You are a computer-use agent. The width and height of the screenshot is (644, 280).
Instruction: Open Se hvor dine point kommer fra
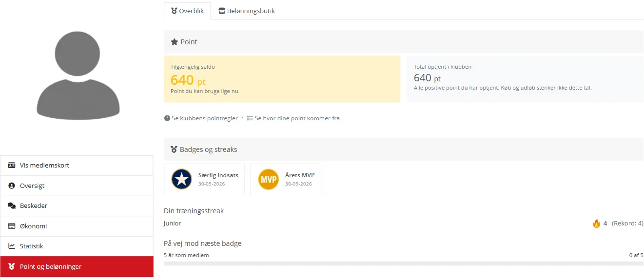(297, 118)
